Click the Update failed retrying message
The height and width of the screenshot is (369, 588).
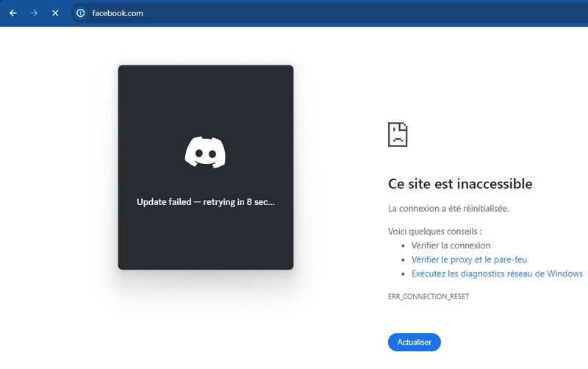(206, 201)
